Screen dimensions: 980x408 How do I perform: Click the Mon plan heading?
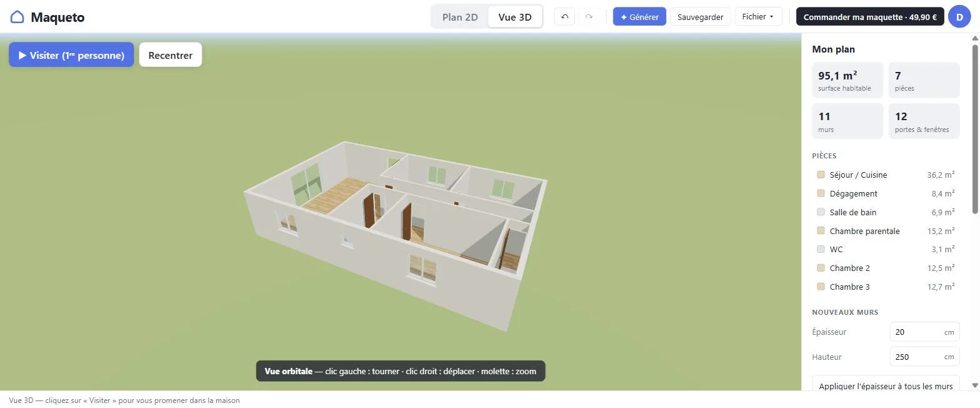(833, 49)
